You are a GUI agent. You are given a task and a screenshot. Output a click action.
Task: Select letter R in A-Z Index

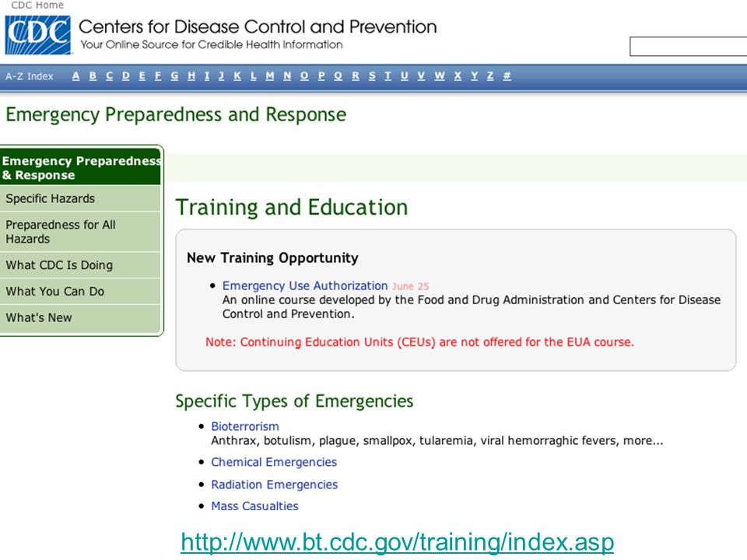pyautogui.click(x=356, y=75)
